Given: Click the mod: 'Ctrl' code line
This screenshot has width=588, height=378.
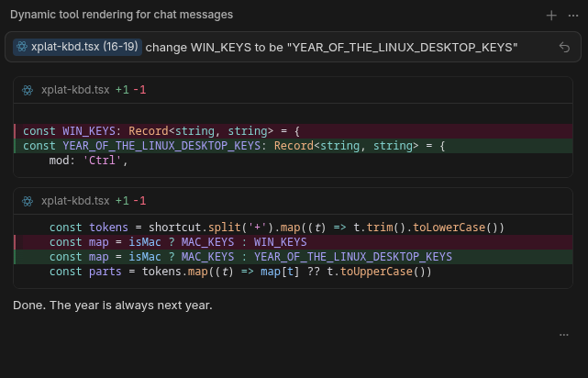Looking at the screenshot, I should pos(293,161).
